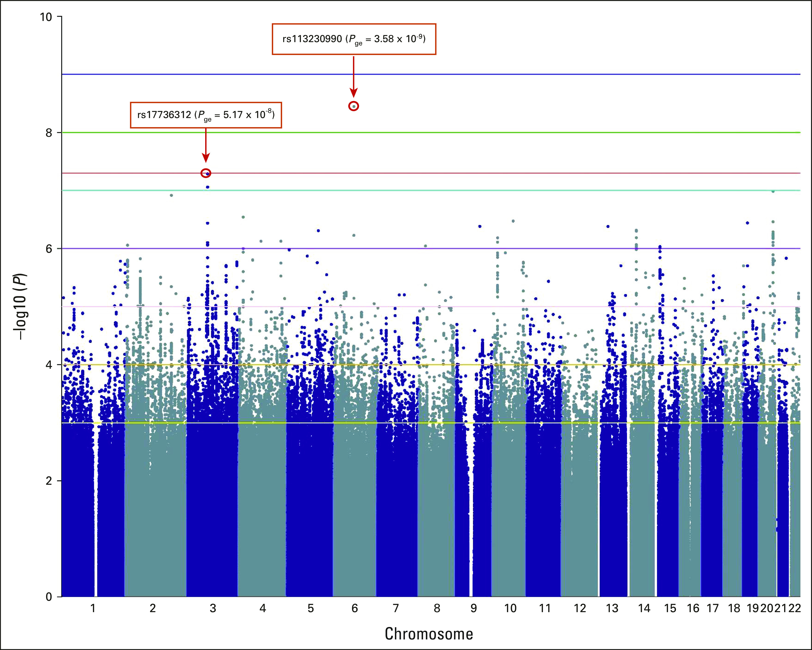Viewport: 812px width, 650px height.
Task: Click chromosome label 7
Action: (x=396, y=608)
